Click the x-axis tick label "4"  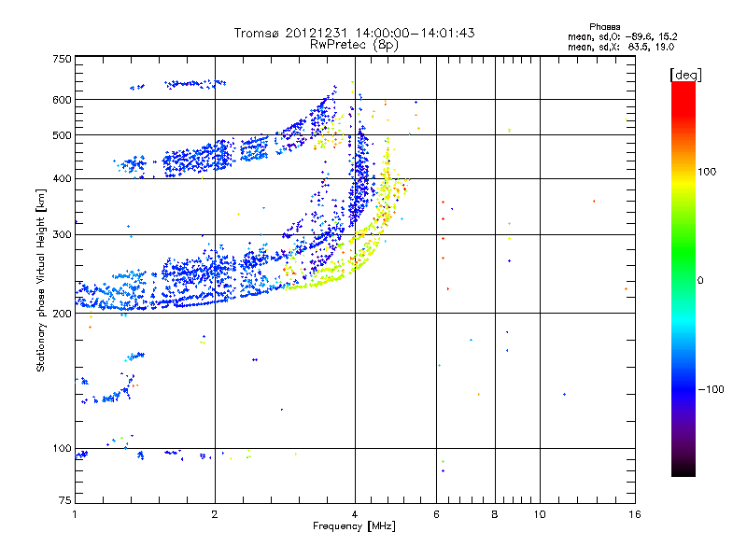click(355, 514)
